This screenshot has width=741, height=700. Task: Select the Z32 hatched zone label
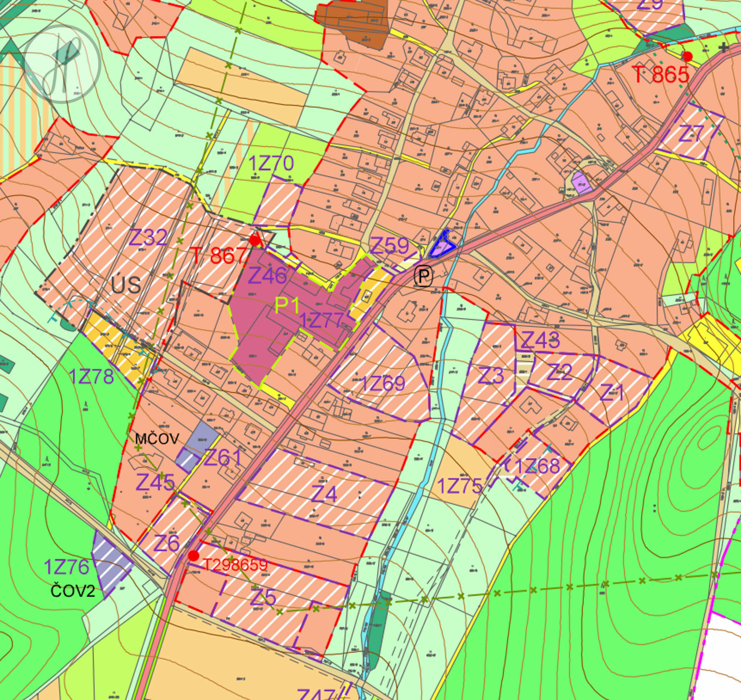[148, 237]
